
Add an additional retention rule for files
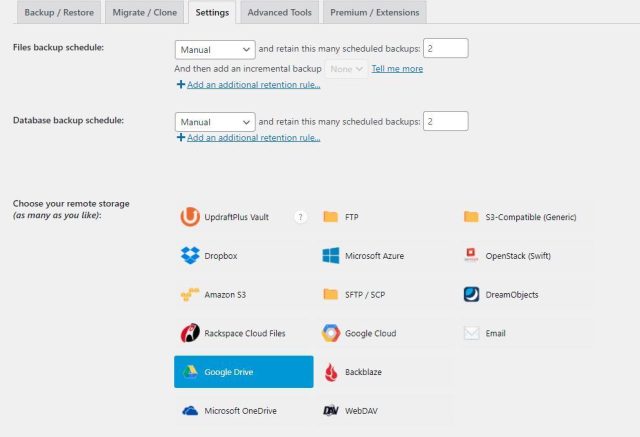point(252,85)
